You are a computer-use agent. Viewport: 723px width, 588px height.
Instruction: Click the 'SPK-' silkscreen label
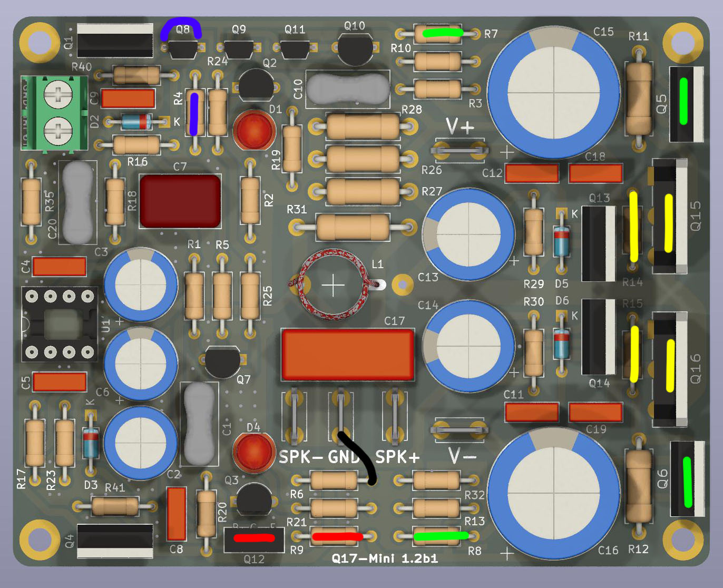click(x=300, y=457)
